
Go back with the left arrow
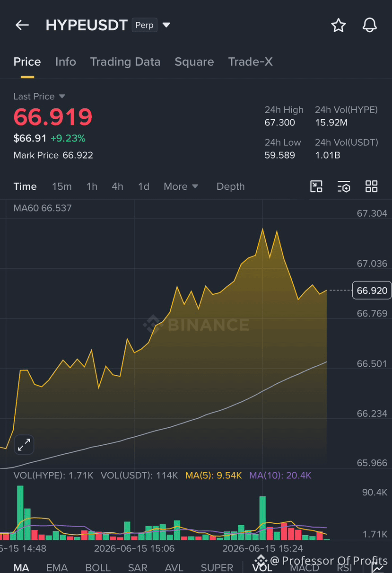tap(22, 25)
